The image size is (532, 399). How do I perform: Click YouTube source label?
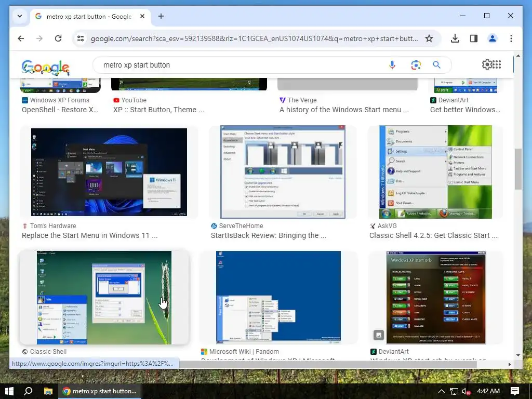click(x=134, y=100)
